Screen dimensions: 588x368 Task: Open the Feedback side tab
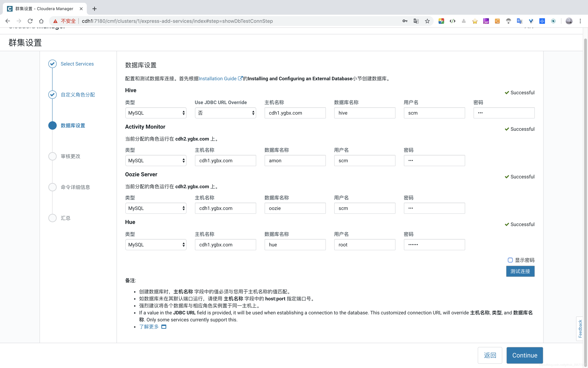coord(580,329)
